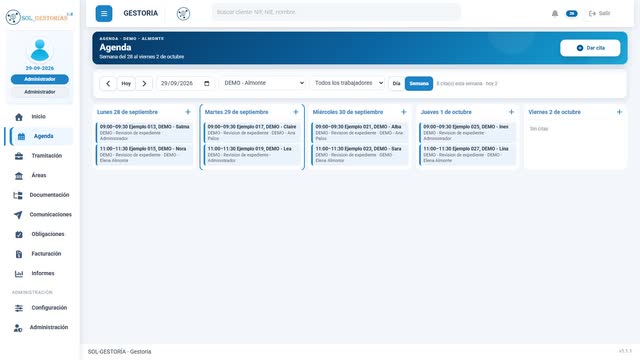Open the Ejemplo 017 Claire appointment
The width and height of the screenshot is (640, 360).
coord(252,132)
